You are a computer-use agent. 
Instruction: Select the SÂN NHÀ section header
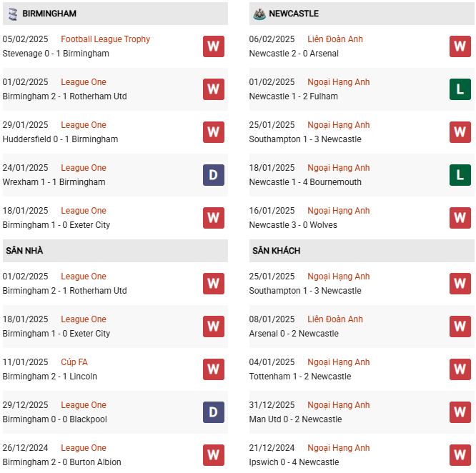[25, 251]
